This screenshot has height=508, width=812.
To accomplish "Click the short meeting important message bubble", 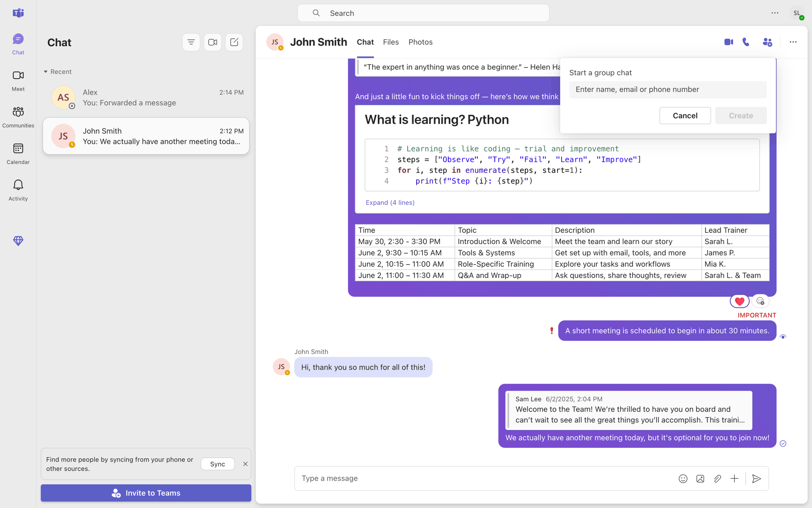I will pos(667,331).
